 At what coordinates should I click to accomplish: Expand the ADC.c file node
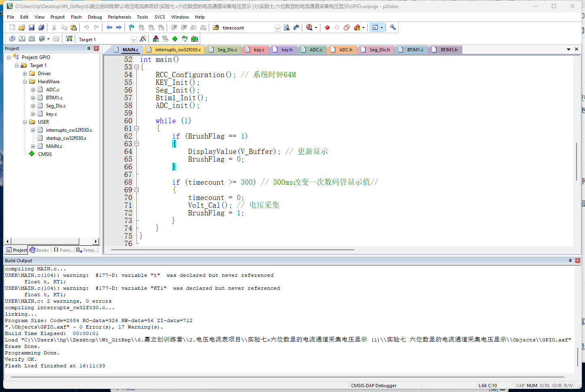pos(33,90)
